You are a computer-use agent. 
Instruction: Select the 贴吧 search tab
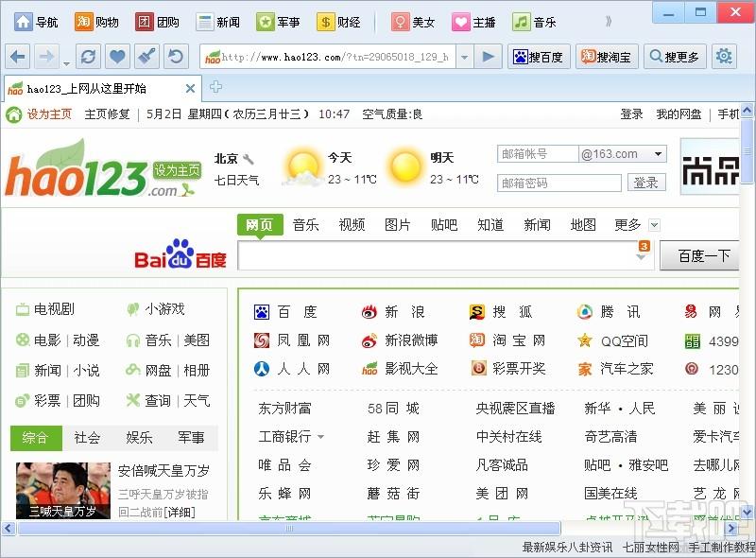pyautogui.click(x=444, y=225)
